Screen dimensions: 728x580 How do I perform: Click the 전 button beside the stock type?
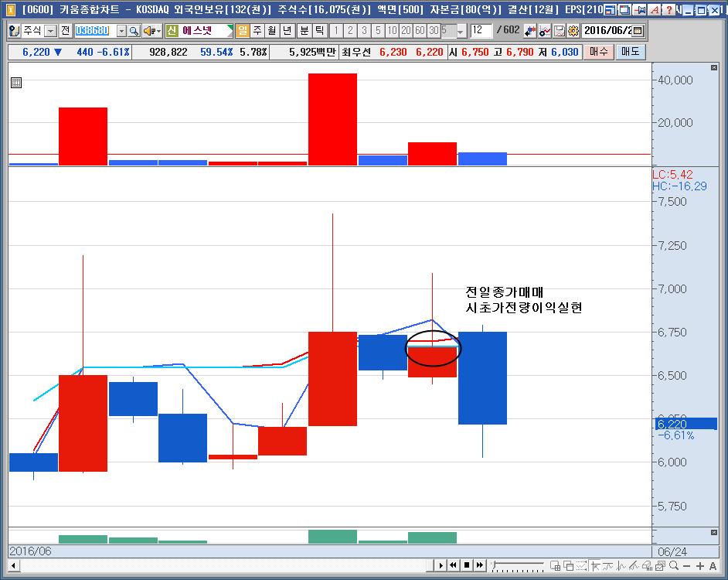[66, 31]
